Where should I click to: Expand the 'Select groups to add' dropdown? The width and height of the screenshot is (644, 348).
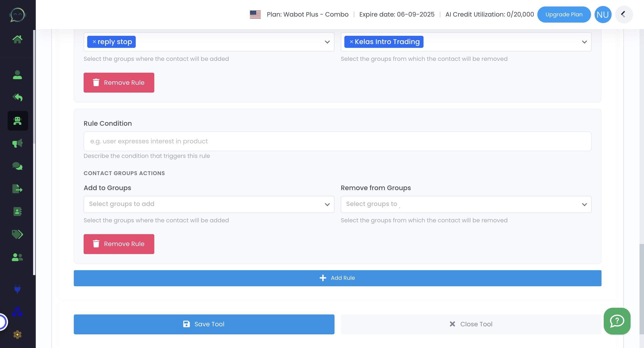pyautogui.click(x=209, y=204)
